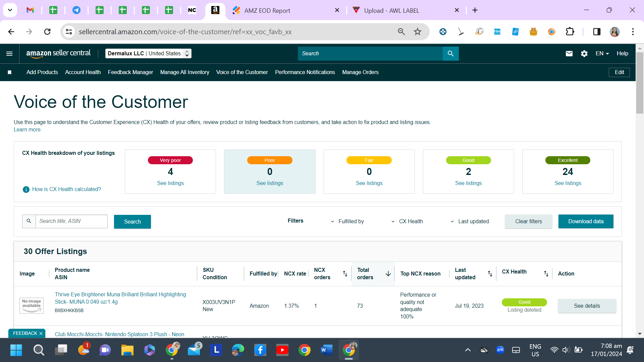Click the Amazon Seller Central logo

(x=58, y=54)
